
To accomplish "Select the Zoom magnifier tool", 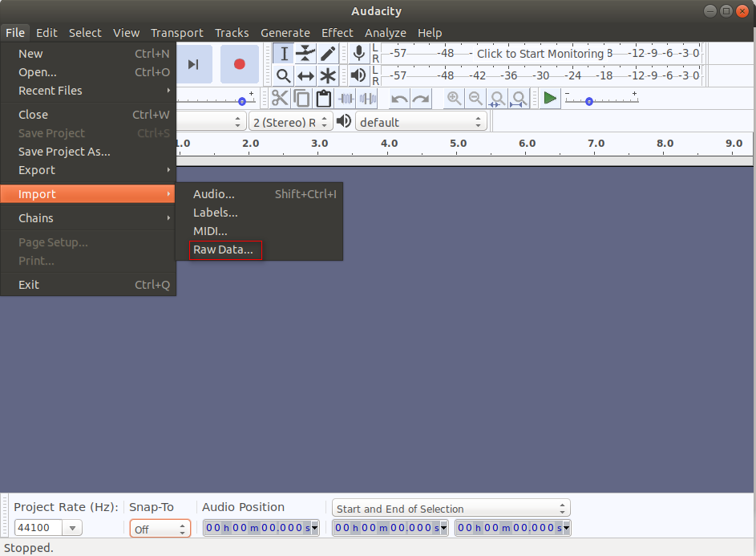I will click(284, 75).
